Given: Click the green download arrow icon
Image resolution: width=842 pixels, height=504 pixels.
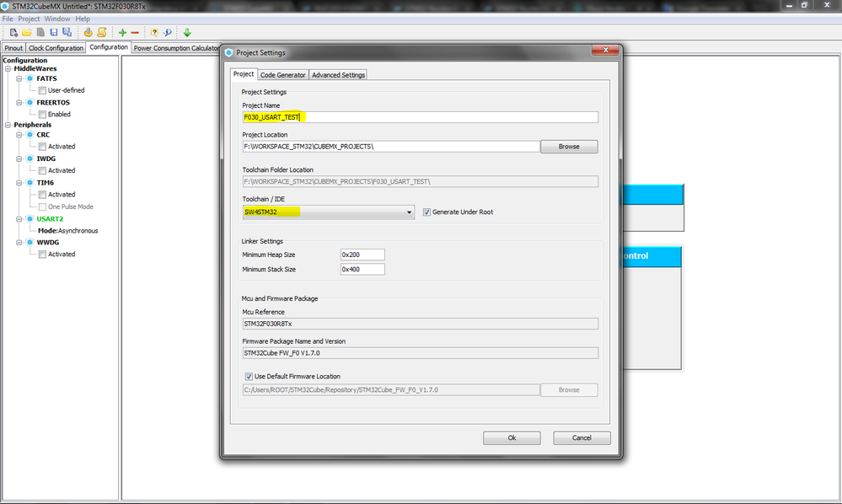Looking at the screenshot, I should pyautogui.click(x=187, y=33).
